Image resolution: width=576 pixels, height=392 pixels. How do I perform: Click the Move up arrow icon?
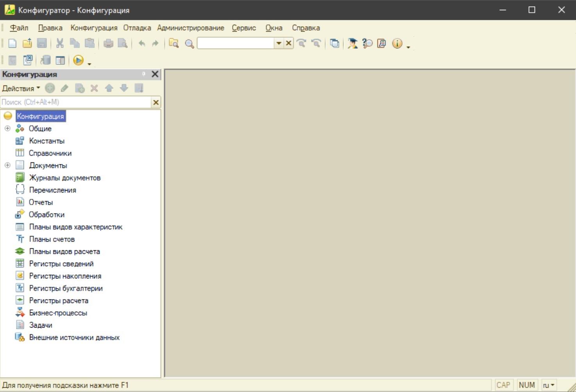tap(109, 88)
